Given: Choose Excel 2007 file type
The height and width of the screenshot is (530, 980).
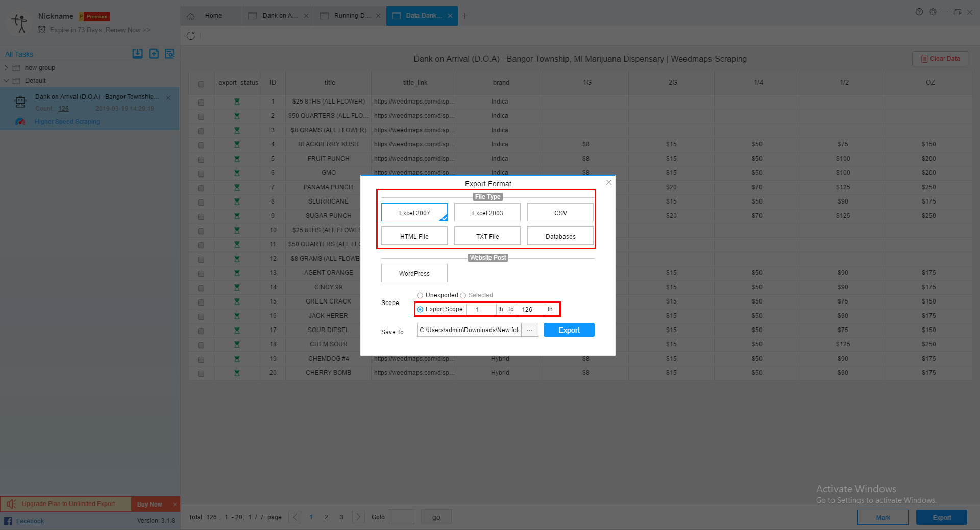Looking at the screenshot, I should (x=414, y=213).
